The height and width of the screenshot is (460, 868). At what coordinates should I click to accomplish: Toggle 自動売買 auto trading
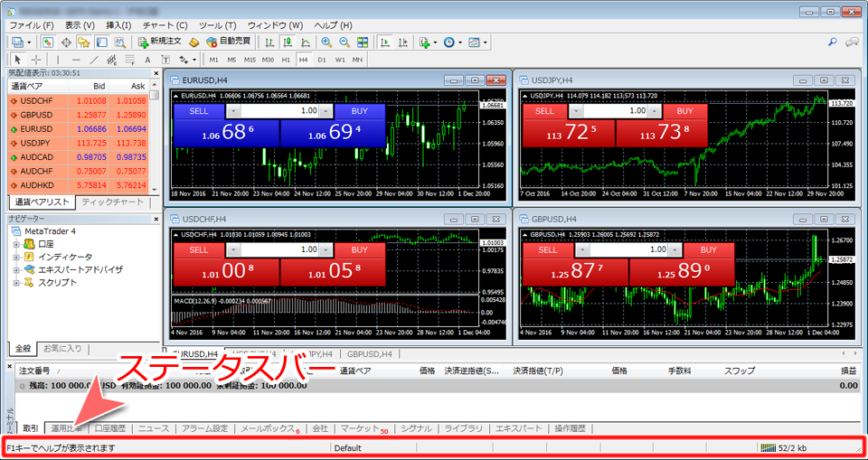point(228,42)
